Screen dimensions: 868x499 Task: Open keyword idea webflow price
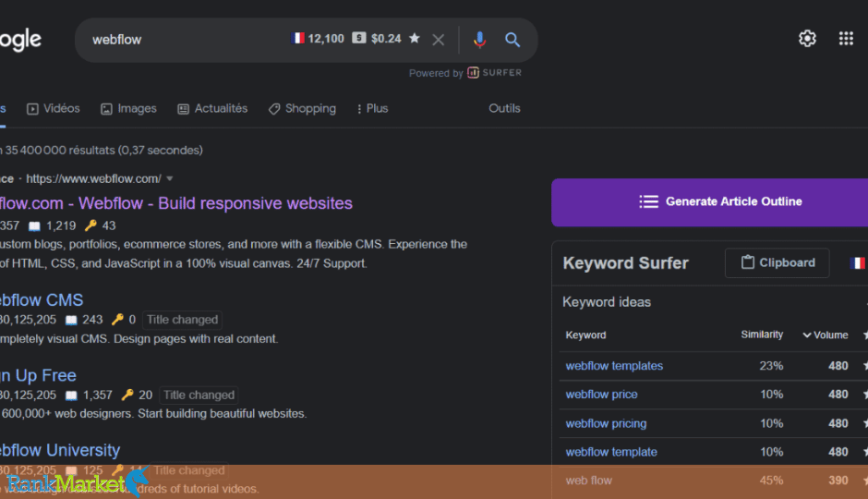pos(602,395)
